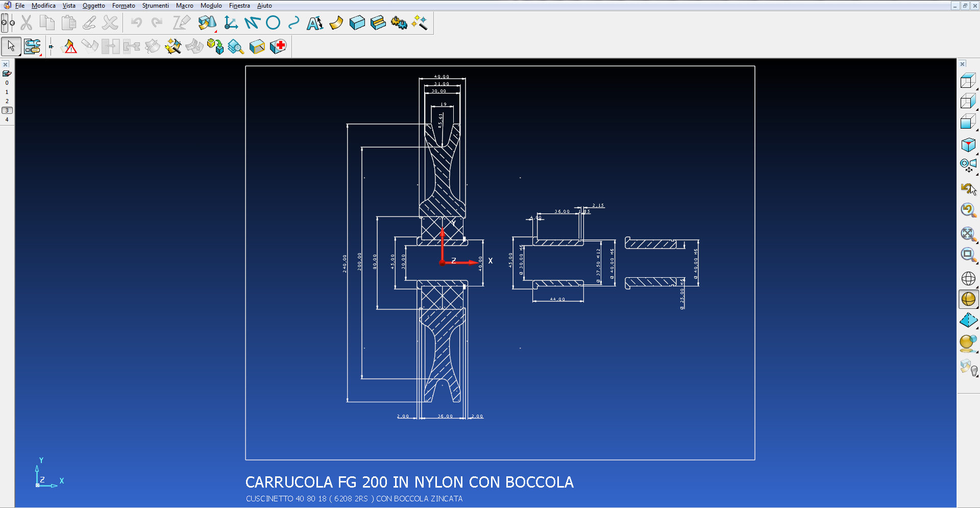Screen dimensions: 980x508
Task: Select the circle drawing tool
Action: (273, 23)
